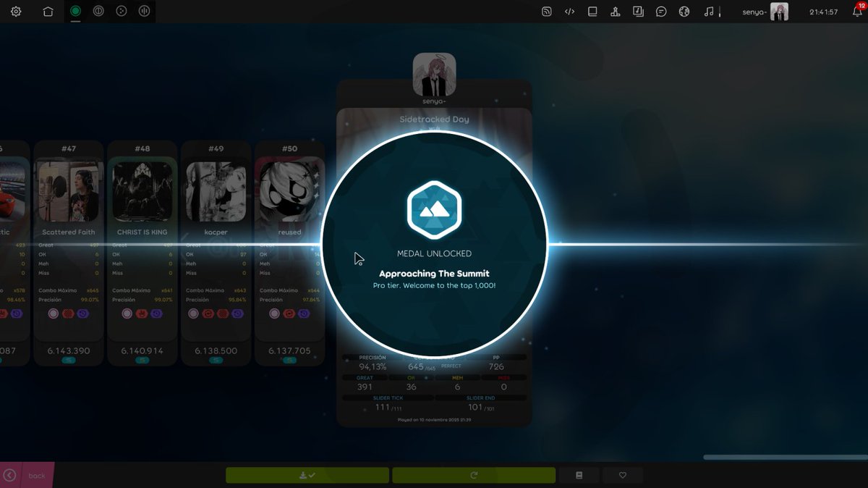This screenshot has width=868, height=488.
Task: Click score 6.140.914
Action: point(142,350)
